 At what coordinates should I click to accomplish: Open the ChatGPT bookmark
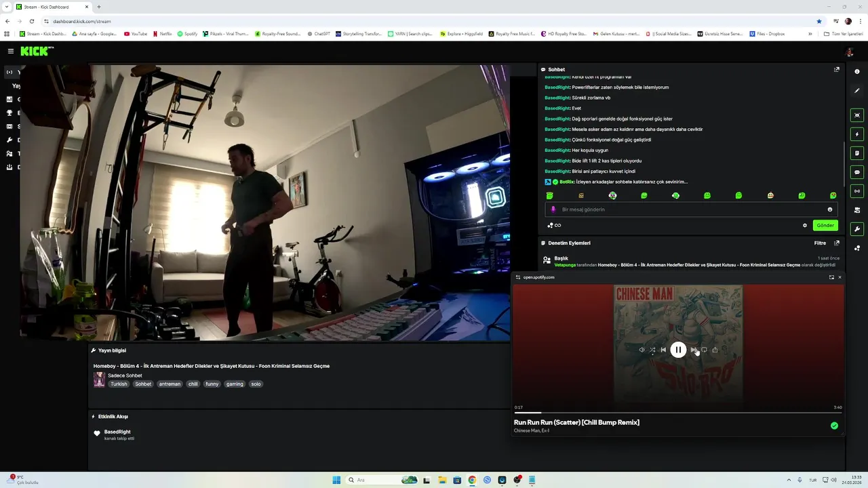(x=318, y=33)
